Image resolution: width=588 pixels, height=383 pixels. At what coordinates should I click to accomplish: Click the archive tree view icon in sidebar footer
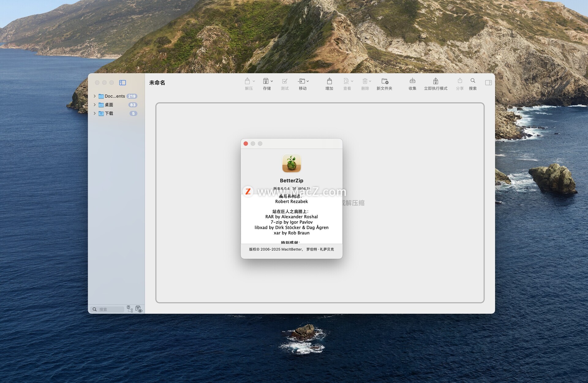pos(130,309)
